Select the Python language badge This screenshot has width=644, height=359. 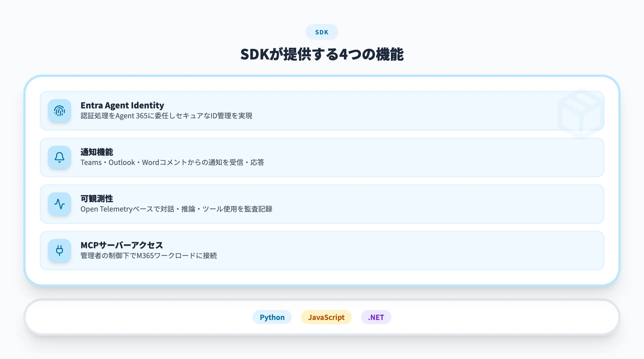point(272,317)
